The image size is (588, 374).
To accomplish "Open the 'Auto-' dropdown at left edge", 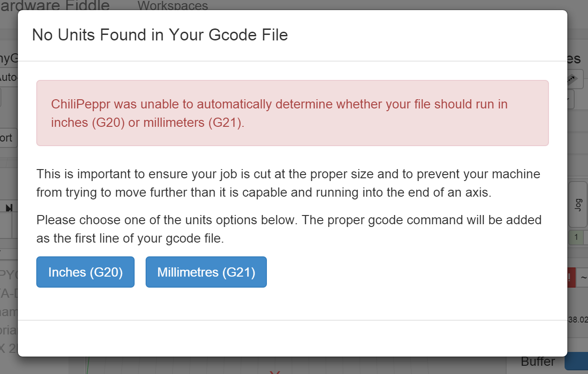I will click(x=8, y=77).
